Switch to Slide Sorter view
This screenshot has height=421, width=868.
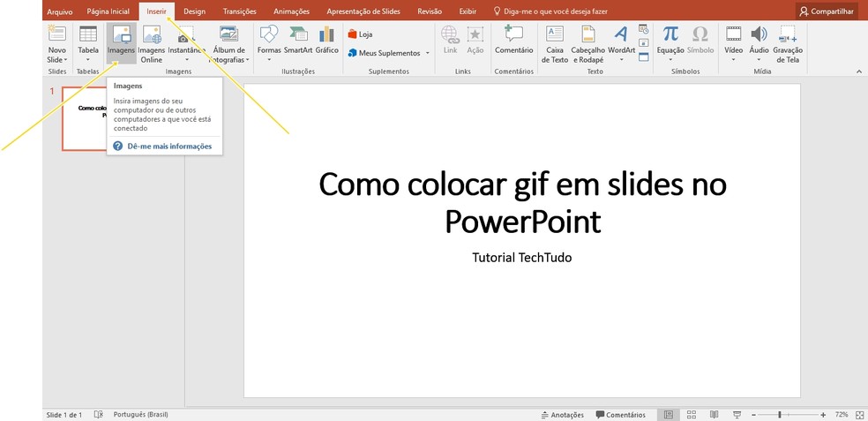692,415
